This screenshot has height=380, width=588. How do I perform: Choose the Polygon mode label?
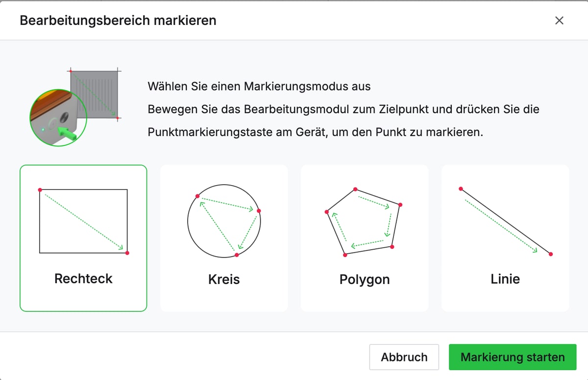[x=365, y=280]
